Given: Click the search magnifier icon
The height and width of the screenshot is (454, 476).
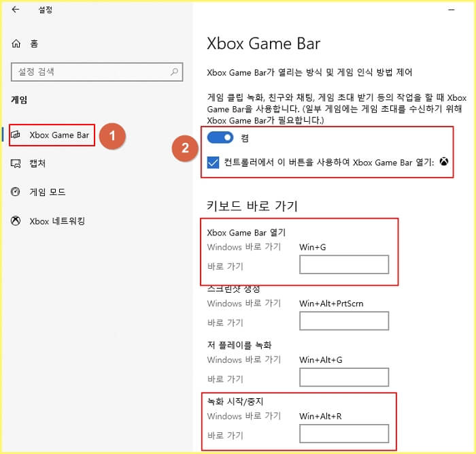Looking at the screenshot, I should click(174, 71).
